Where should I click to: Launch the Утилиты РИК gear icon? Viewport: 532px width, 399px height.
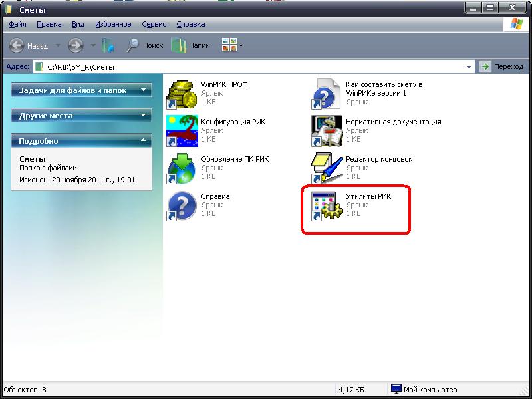[327, 206]
